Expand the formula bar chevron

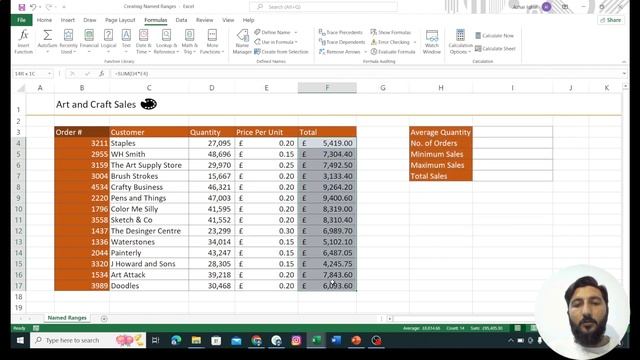624,73
